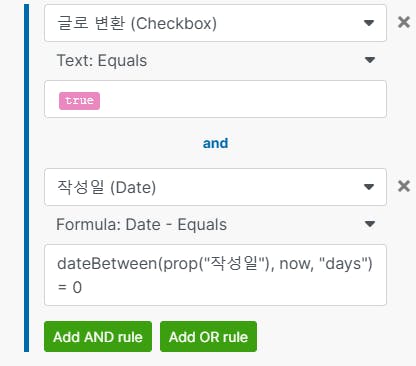Click the arrow icon of 글로 변환 field selector
This screenshot has width=416, height=366.
(369, 23)
